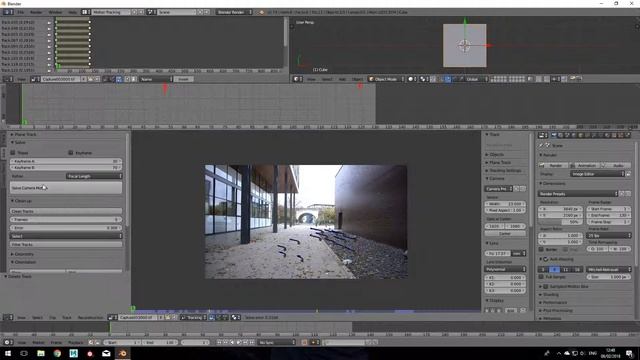This screenshot has height=360, width=640.
Task: Open the Playback menu in timeline
Action: (x=76, y=342)
